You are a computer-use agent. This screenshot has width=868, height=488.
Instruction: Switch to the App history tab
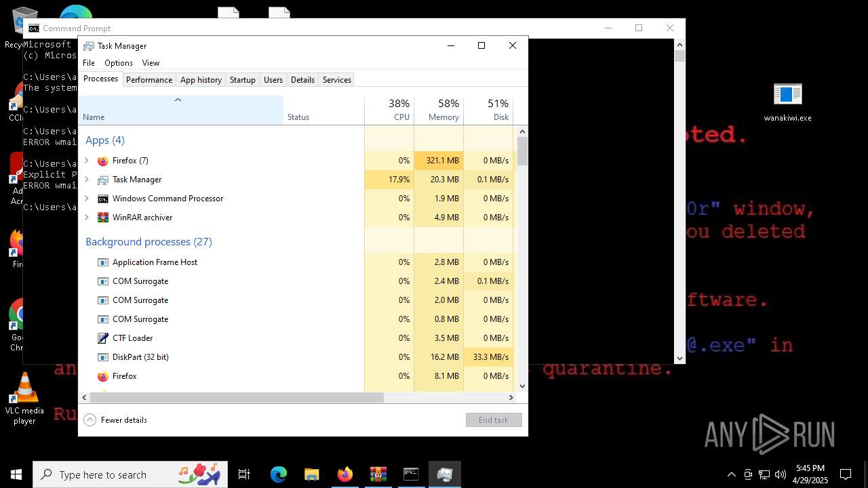coord(201,80)
